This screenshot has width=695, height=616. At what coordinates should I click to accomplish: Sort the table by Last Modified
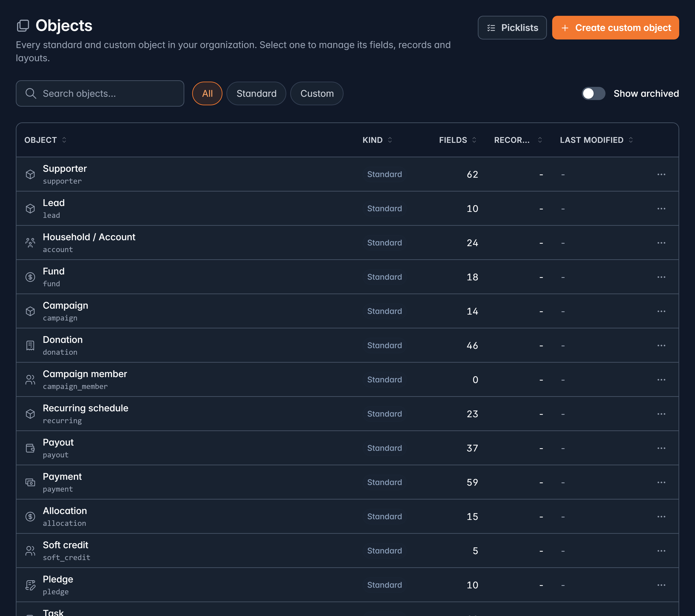[596, 140]
